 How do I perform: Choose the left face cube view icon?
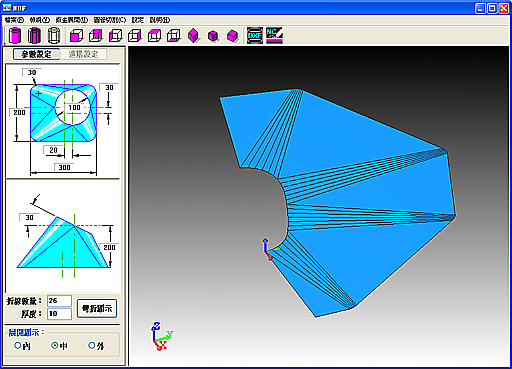pos(116,35)
